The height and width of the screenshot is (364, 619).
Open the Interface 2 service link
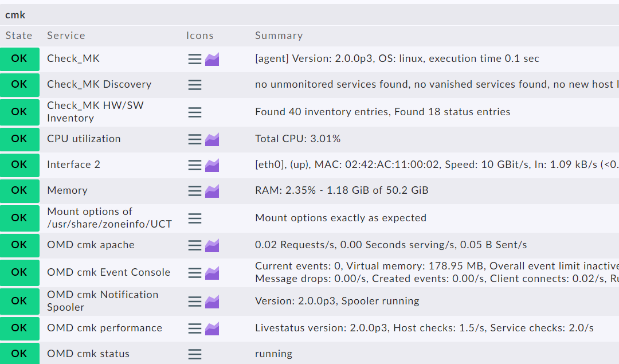[73, 165]
